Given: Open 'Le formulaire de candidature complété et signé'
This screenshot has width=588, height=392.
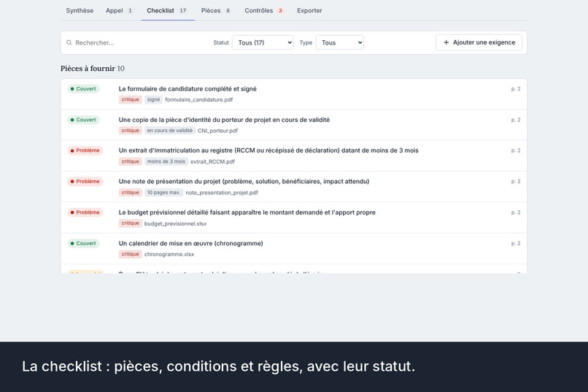Looking at the screenshot, I should click(x=187, y=89).
